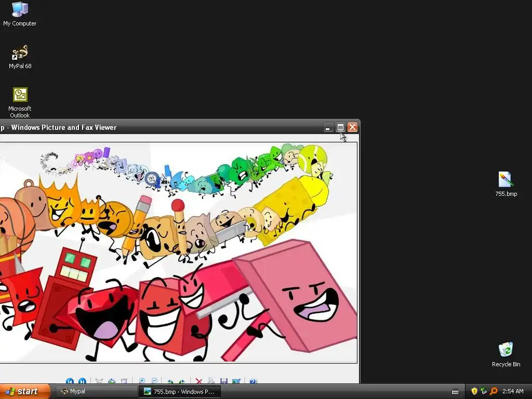Screen dimensions: 532x399
Task: Minimize the Picture and Fax Viewer window
Action: [x=328, y=127]
